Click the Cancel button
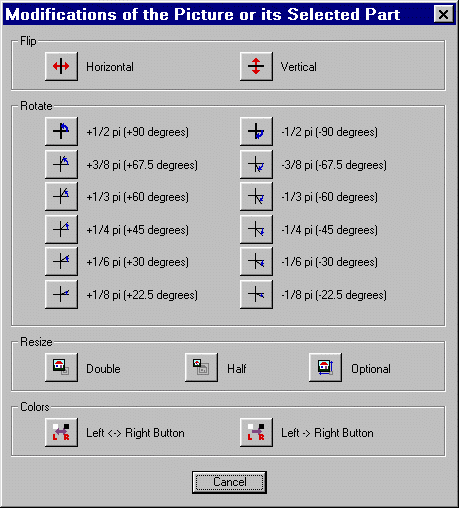The width and height of the screenshot is (459, 508). coord(229,482)
